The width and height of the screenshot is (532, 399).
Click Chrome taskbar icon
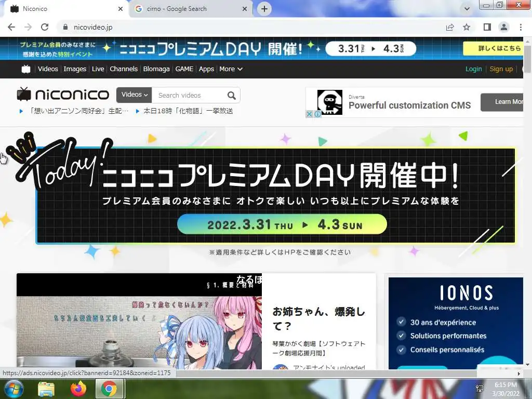point(109,389)
